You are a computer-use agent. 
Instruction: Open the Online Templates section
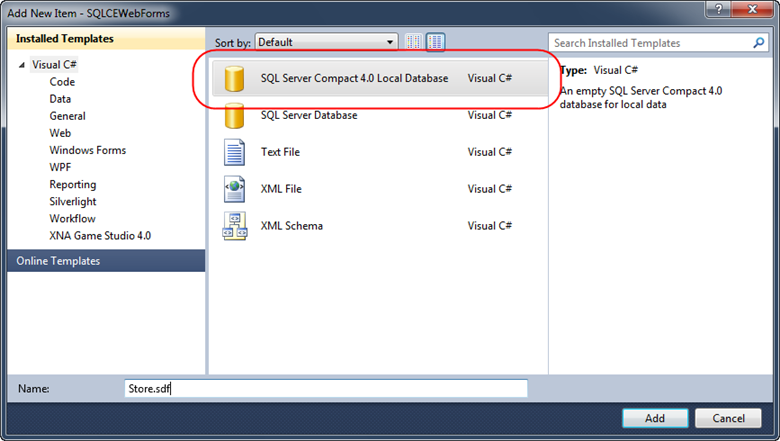pos(106,261)
